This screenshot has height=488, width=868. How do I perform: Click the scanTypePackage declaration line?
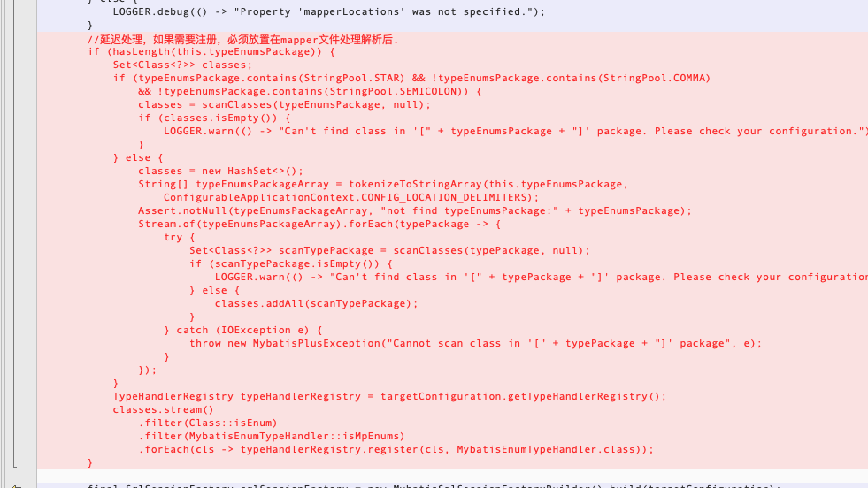pos(389,251)
